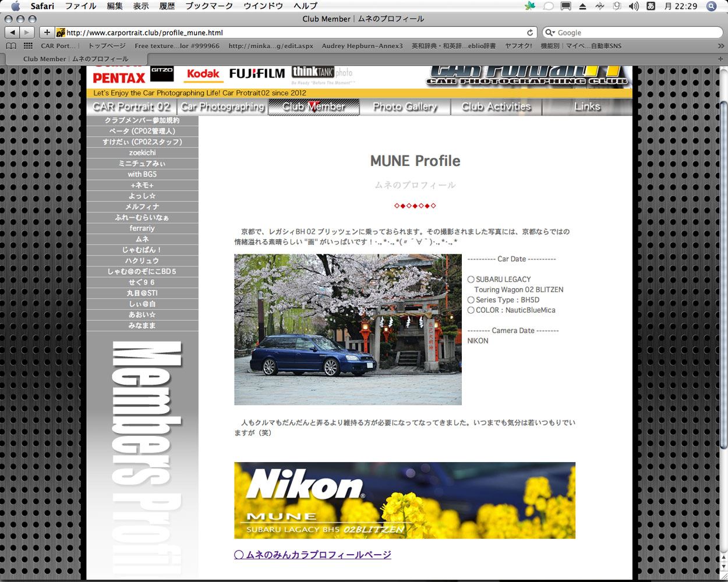Screen dimensions: 728x582
Task: Open the display menu bar icon
Action: point(566,6)
